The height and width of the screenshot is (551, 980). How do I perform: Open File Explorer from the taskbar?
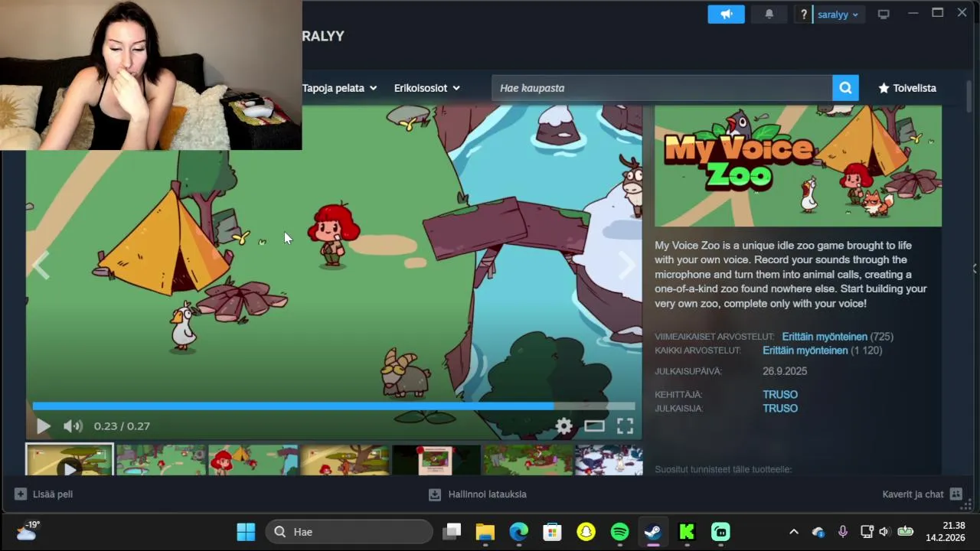coord(485,531)
